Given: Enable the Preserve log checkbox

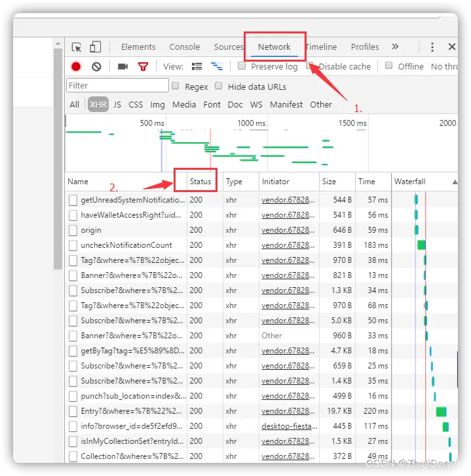Looking at the screenshot, I should tap(242, 66).
